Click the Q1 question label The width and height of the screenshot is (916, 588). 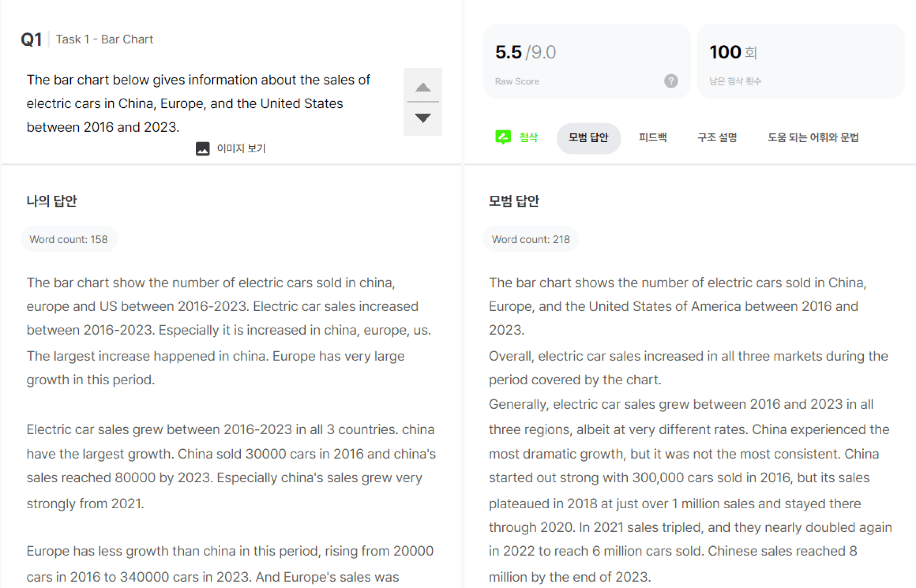click(x=31, y=39)
